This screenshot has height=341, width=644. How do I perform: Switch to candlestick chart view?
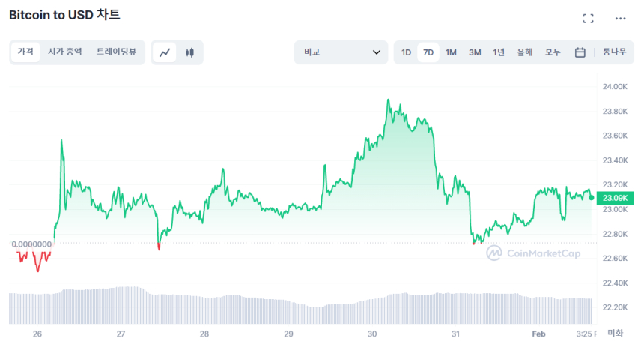(189, 52)
